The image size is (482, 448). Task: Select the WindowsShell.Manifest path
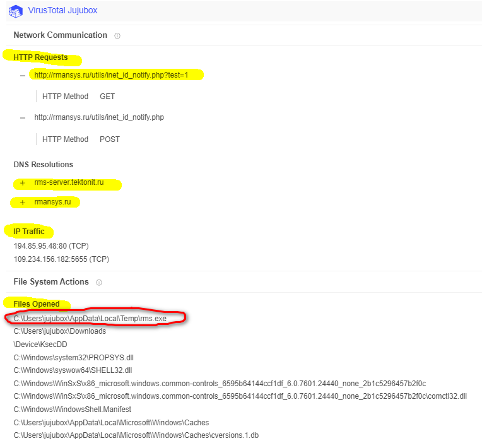73,410
